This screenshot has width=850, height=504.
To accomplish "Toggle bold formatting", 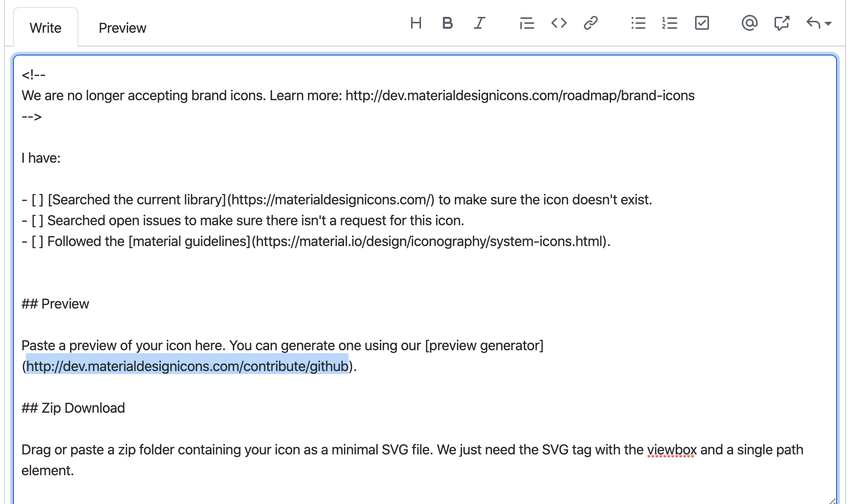I will pyautogui.click(x=447, y=23).
